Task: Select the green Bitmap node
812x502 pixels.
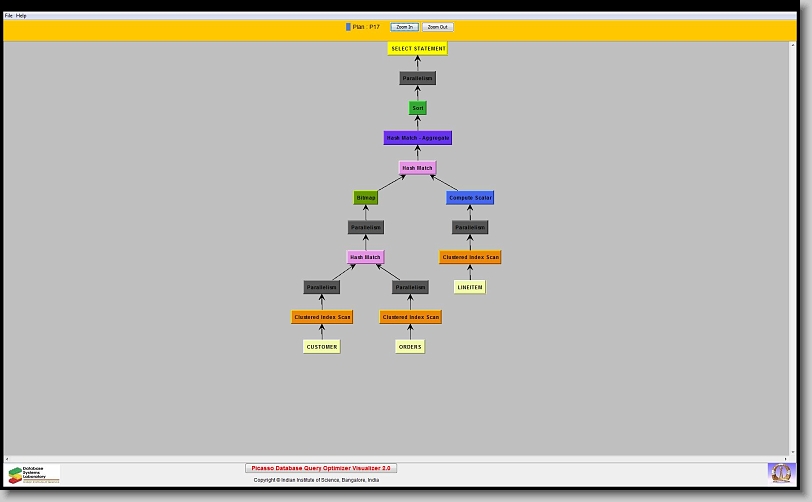Action: [365, 198]
